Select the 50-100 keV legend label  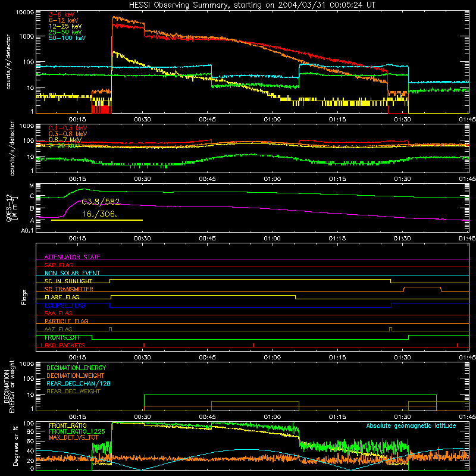pyautogui.click(x=67, y=37)
